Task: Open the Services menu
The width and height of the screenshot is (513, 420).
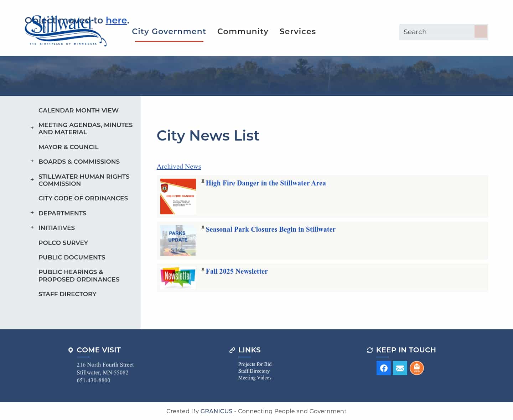Action: click(x=297, y=31)
